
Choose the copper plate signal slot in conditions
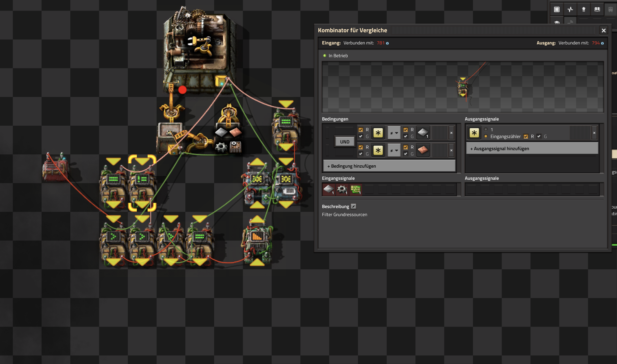(423, 150)
